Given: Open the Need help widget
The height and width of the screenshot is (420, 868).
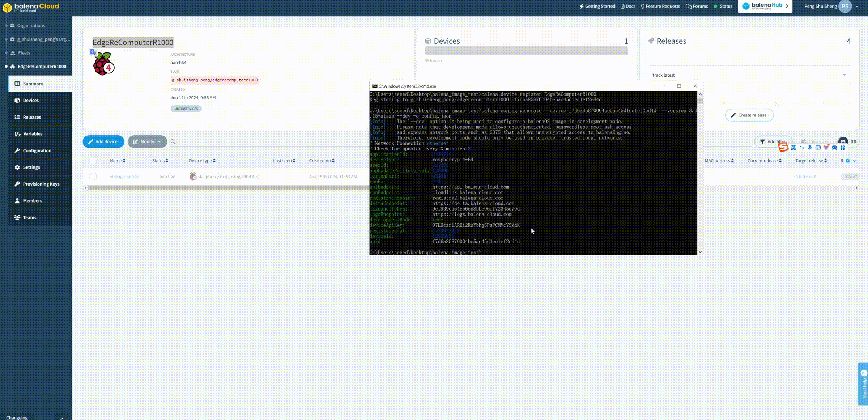Looking at the screenshot, I should coord(863,384).
